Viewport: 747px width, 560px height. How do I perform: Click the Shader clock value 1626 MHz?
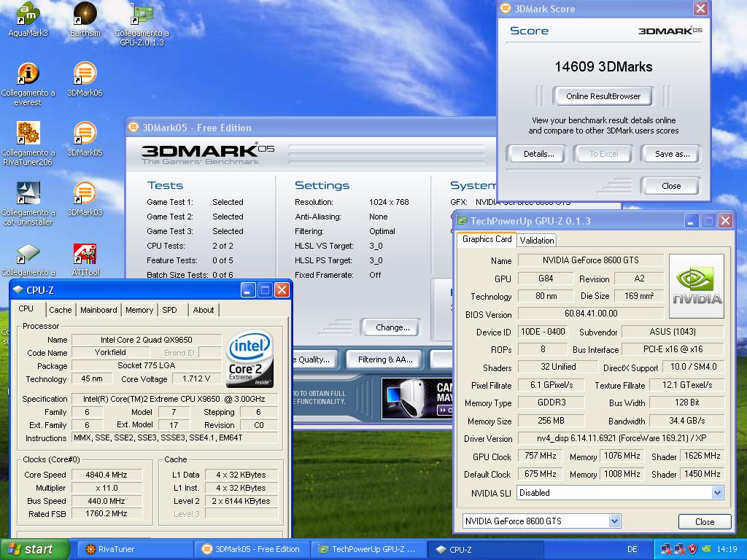702,456
